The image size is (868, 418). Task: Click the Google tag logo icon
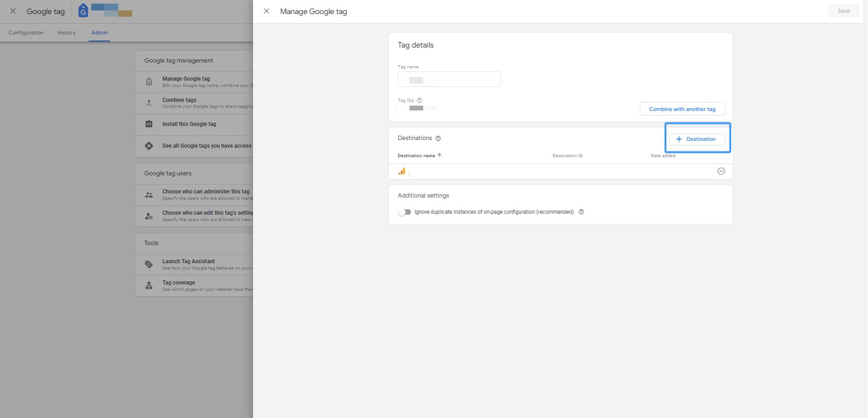[83, 10]
